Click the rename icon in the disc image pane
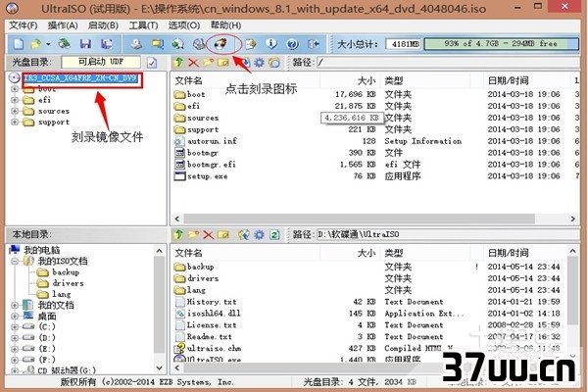The image size is (588, 392). coord(223,63)
